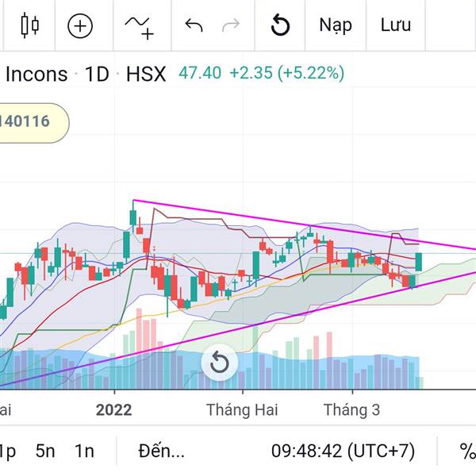
Task: Click the compare/add symbol plus icon
Action: pos(80,25)
